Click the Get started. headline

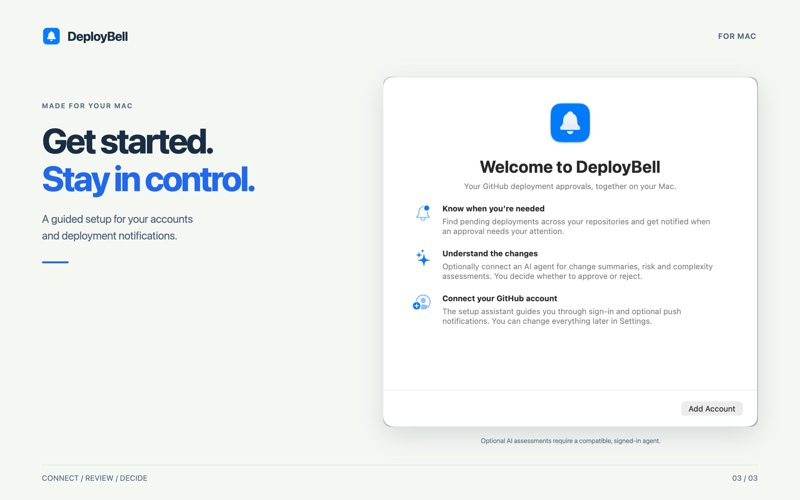tap(127, 141)
